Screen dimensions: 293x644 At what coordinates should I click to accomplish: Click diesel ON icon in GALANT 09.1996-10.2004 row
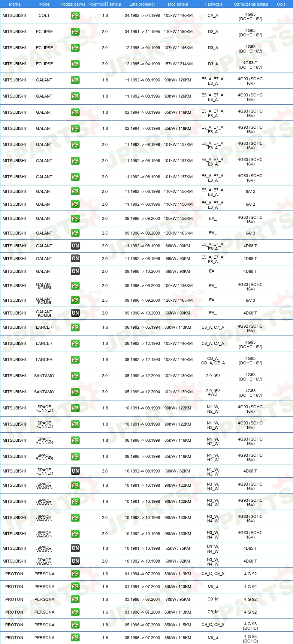75,271
